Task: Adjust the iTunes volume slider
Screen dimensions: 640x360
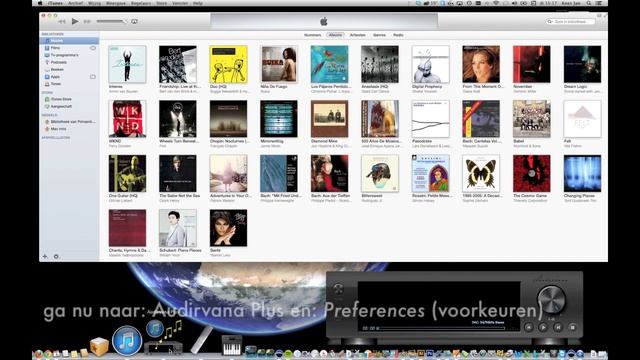Action: tap(111, 21)
